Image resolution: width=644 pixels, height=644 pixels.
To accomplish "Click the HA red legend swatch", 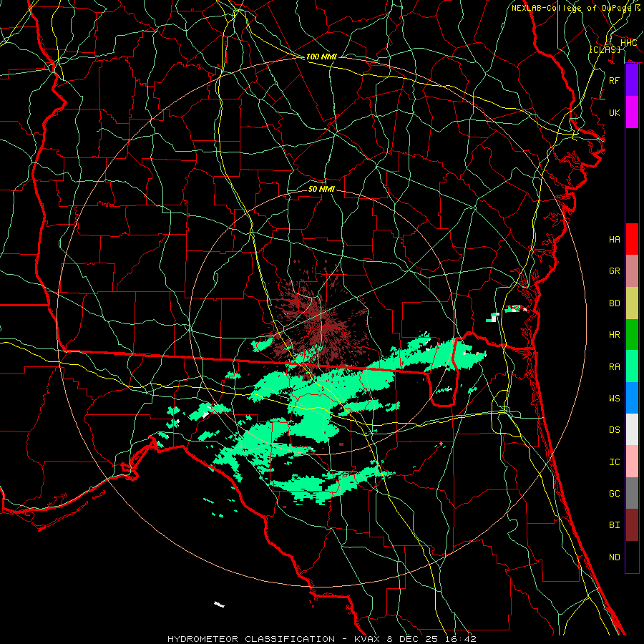I will (632, 239).
